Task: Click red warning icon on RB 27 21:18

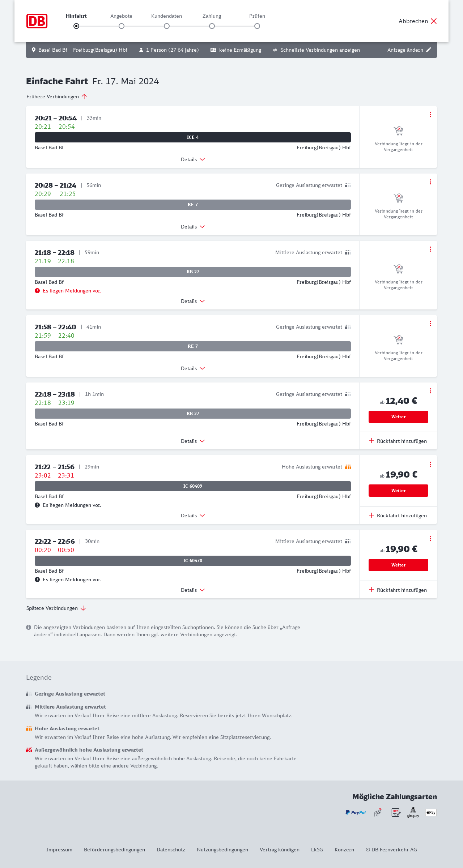Action: 37,291
